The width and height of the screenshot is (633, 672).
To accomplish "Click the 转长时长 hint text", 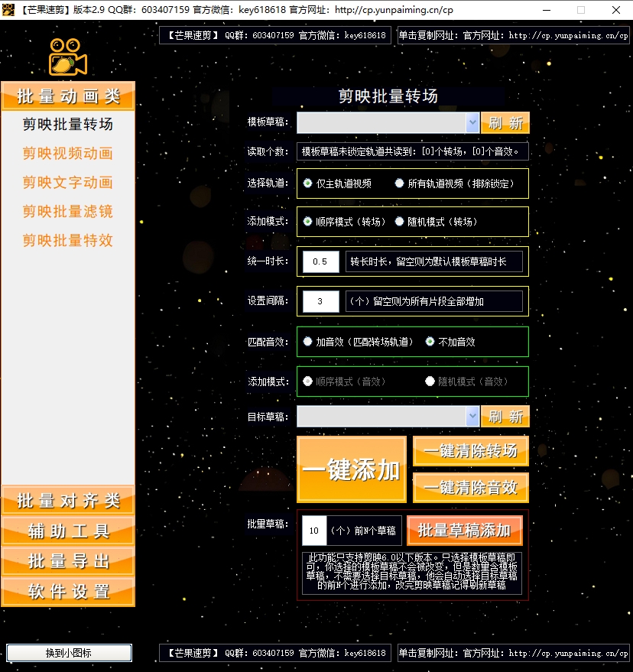I will pyautogui.click(x=434, y=261).
